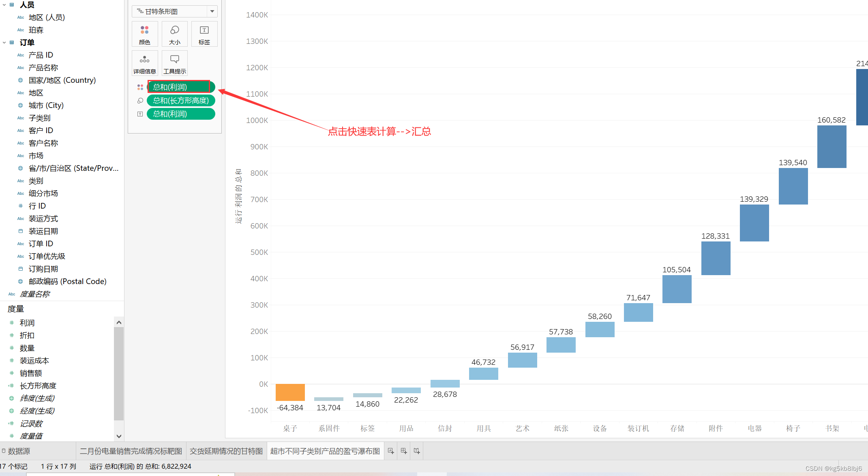868x476 pixels.
Task: Select the 记录数 measure
Action: point(31,424)
